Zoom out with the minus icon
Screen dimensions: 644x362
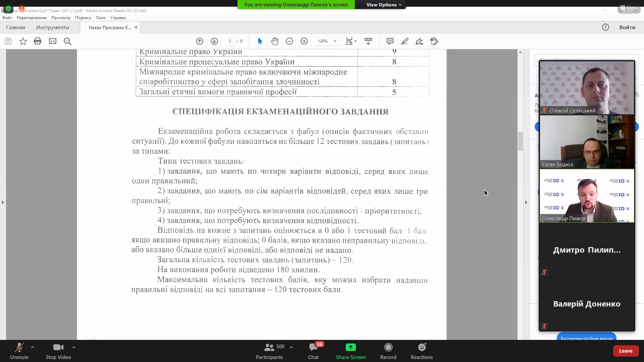click(x=289, y=41)
